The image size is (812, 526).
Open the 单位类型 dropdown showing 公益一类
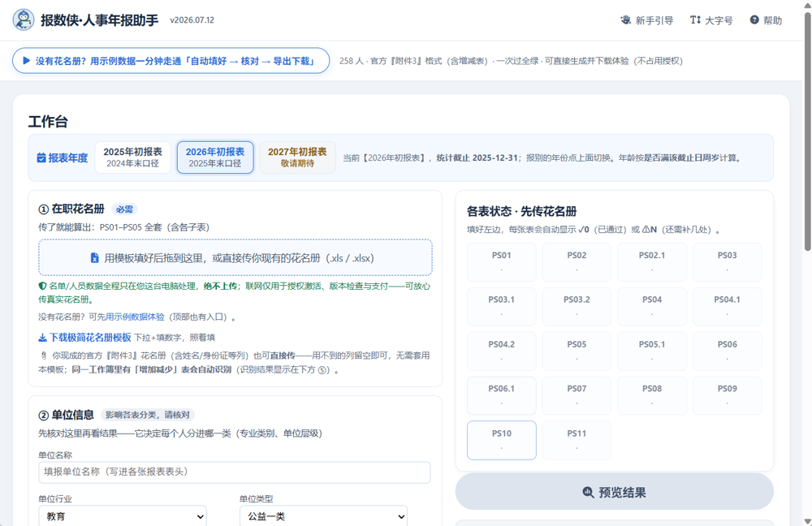324,516
